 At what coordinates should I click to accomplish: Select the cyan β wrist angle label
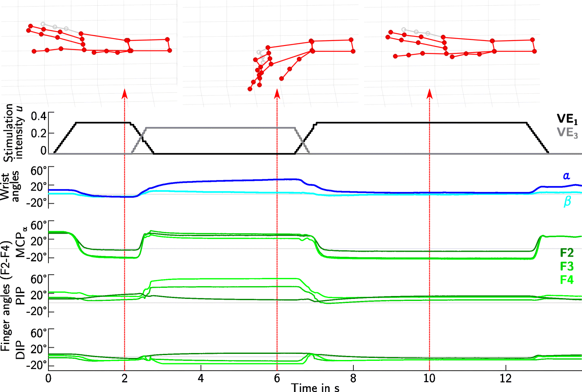(x=568, y=201)
